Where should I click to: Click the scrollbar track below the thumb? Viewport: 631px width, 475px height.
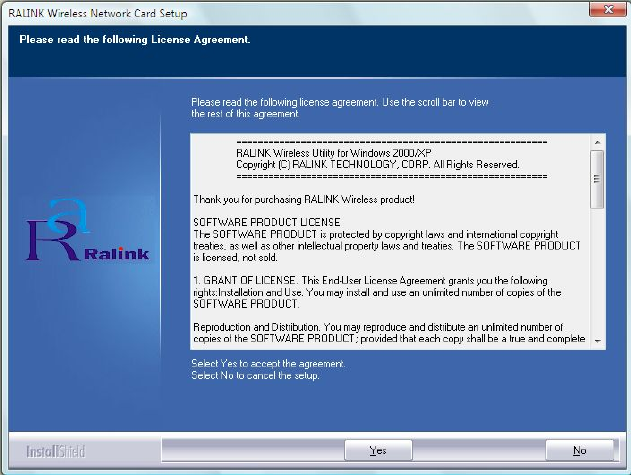tap(598, 272)
